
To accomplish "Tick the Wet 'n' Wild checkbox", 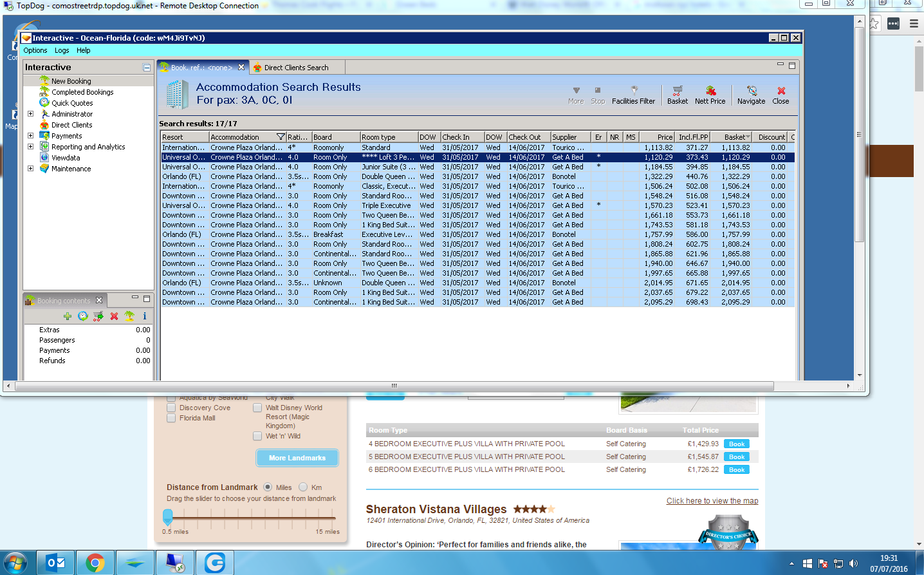I will point(257,436).
